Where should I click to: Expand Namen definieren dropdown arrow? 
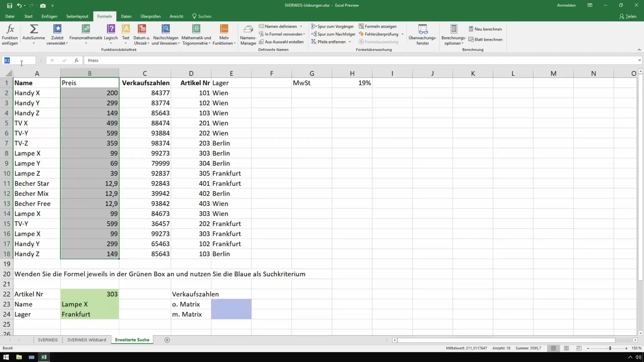301,26
